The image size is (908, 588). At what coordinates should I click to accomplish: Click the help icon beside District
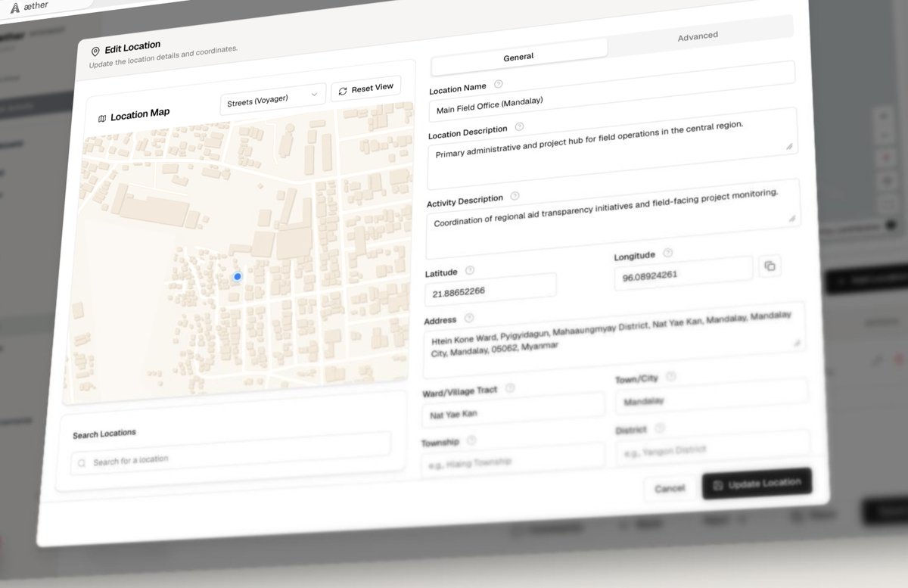click(659, 428)
